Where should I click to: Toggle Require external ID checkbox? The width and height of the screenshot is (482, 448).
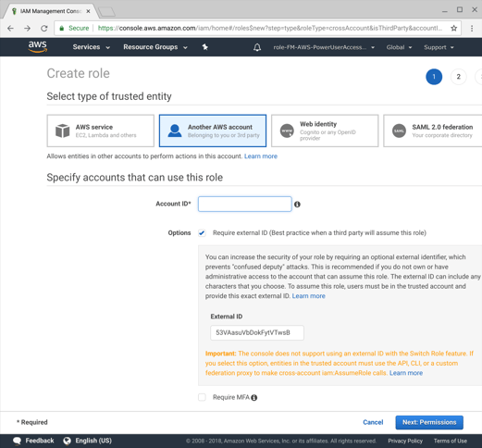[x=202, y=233]
